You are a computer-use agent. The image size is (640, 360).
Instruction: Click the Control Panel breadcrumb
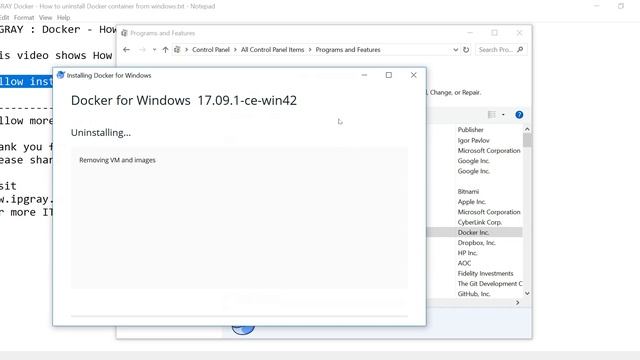(x=211, y=49)
